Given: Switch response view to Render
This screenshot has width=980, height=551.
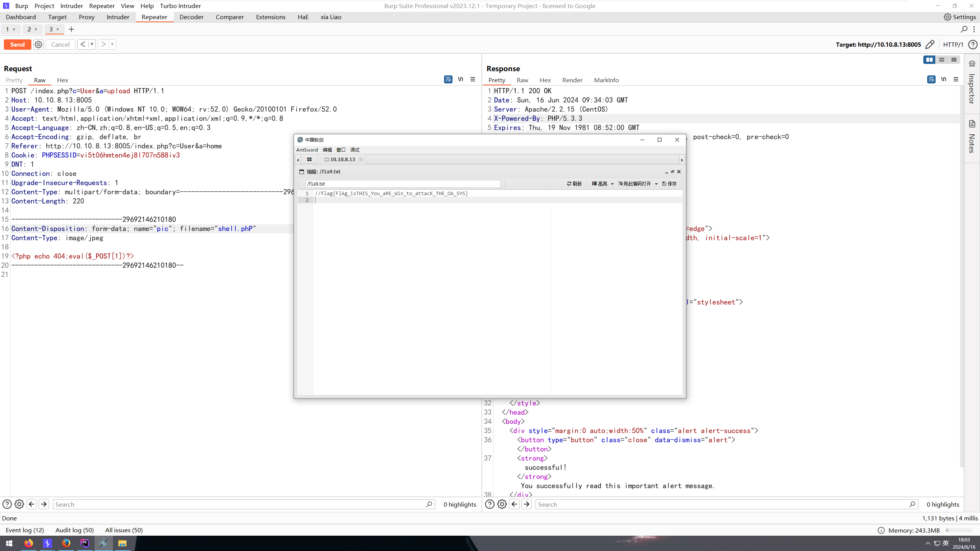Looking at the screenshot, I should [572, 80].
